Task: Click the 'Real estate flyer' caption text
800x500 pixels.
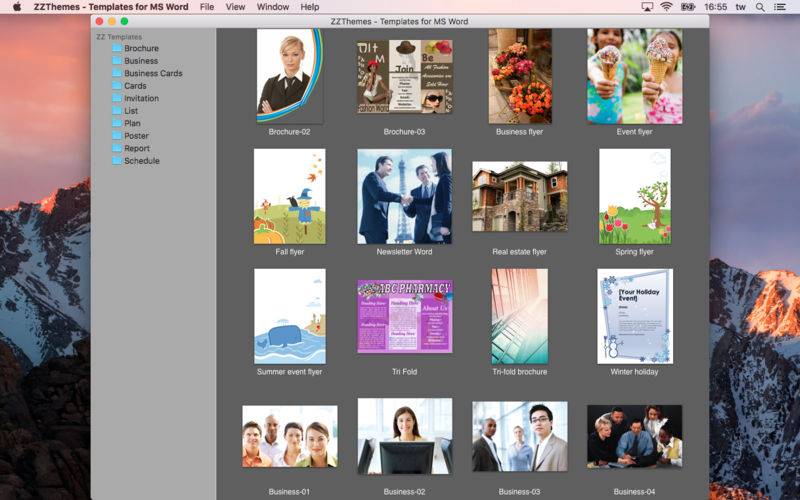Action: pyautogui.click(x=519, y=252)
